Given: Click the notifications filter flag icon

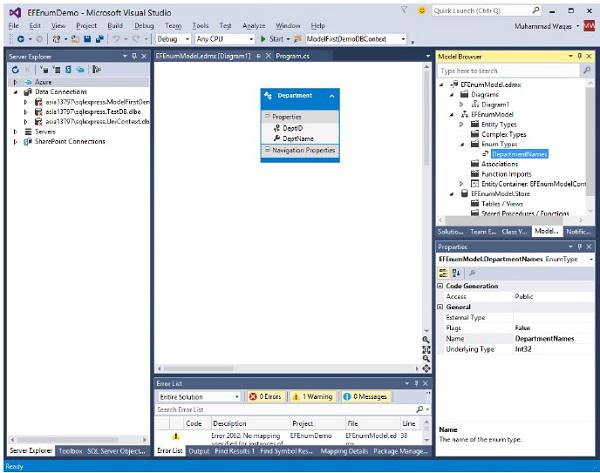Looking at the screenshot, I should (404, 11).
